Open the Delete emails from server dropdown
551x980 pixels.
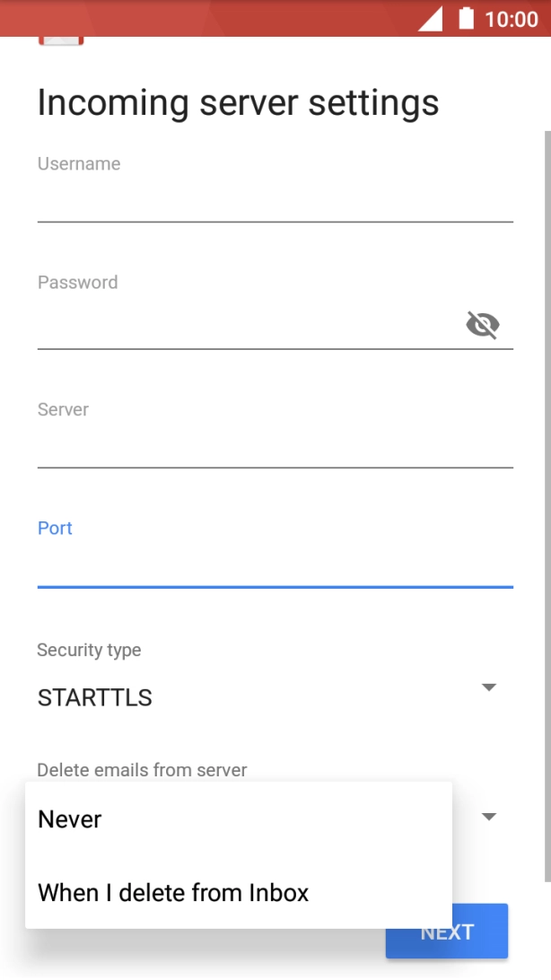pos(488,816)
